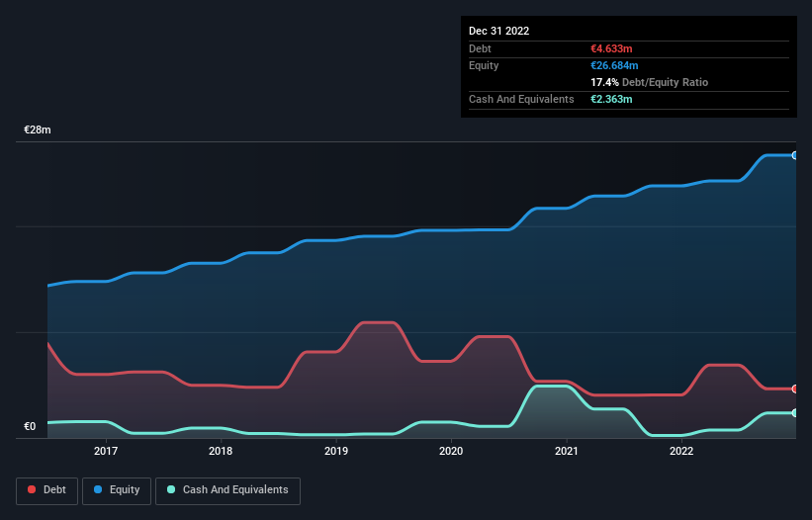The height and width of the screenshot is (520, 812).
Task: Click the red Debt legend dot
Action: coord(32,489)
